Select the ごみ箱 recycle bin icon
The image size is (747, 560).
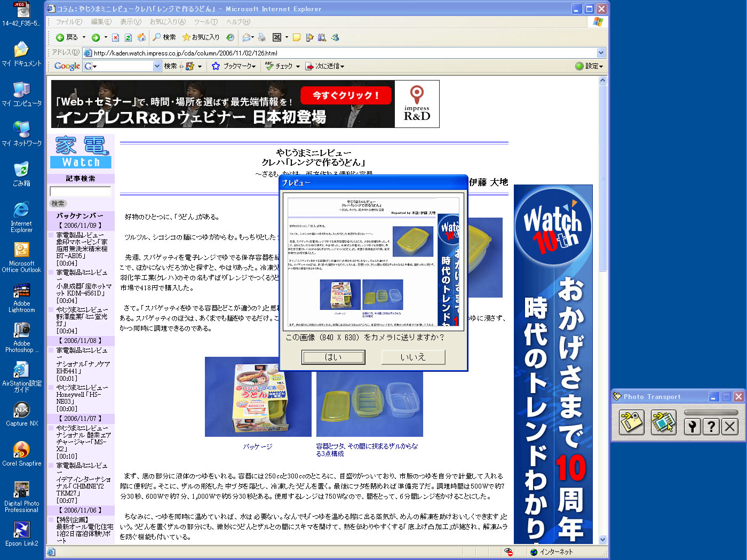tap(22, 174)
